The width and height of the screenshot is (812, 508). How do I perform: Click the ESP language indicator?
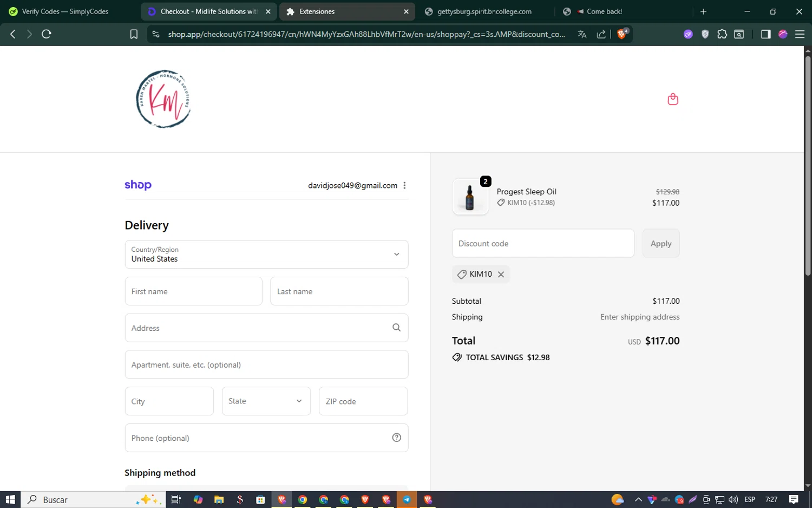(x=750, y=499)
